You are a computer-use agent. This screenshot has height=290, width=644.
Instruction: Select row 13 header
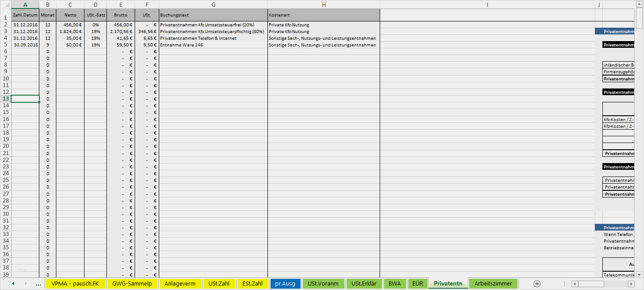click(x=5, y=99)
